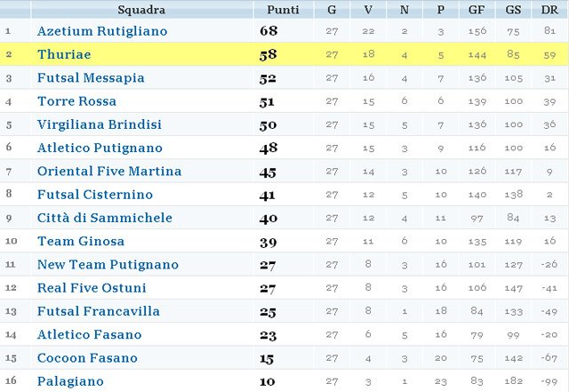Select Futsal Cisternino in the standings
Viewport: 569px width, 392px height.
point(95,195)
